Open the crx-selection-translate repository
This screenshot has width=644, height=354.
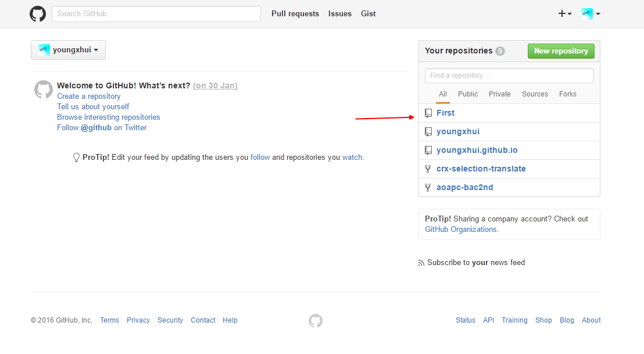click(481, 169)
